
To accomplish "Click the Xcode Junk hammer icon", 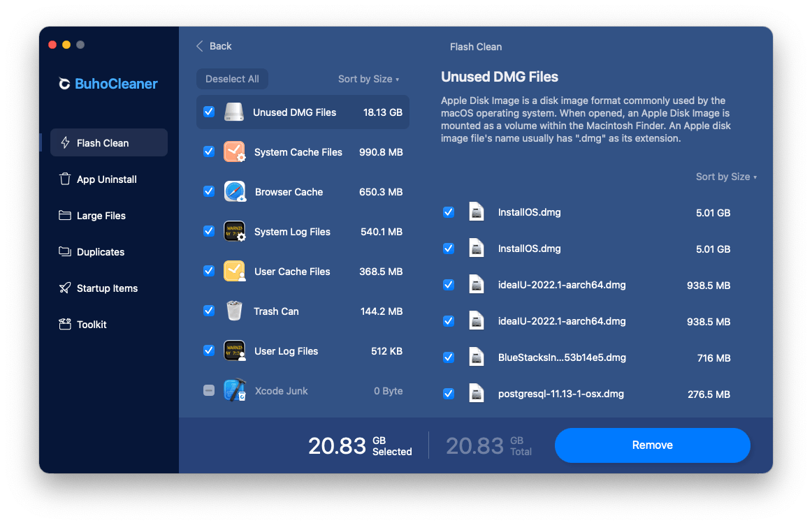I will (x=235, y=390).
